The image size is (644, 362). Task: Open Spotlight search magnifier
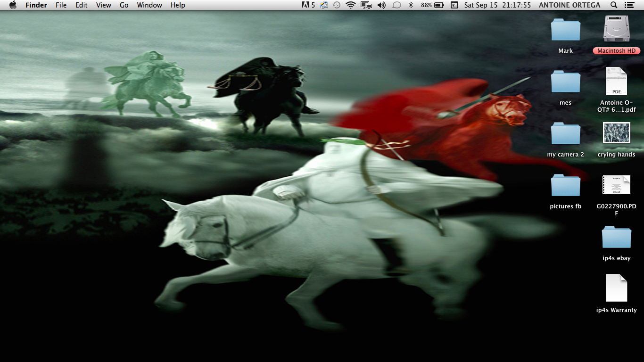click(614, 5)
